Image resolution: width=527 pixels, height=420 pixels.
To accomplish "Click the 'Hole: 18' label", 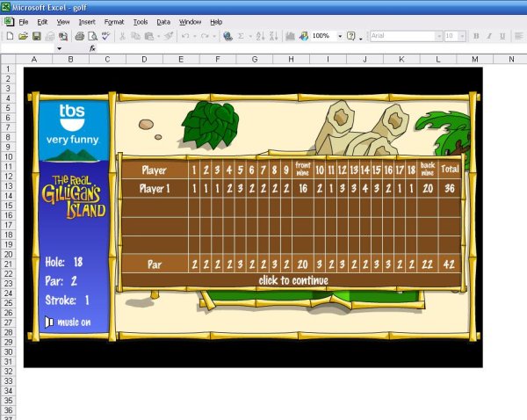I will pyautogui.click(x=64, y=262).
